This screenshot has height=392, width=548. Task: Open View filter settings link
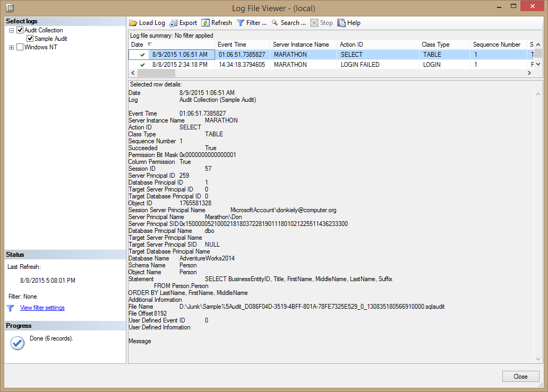pos(42,308)
